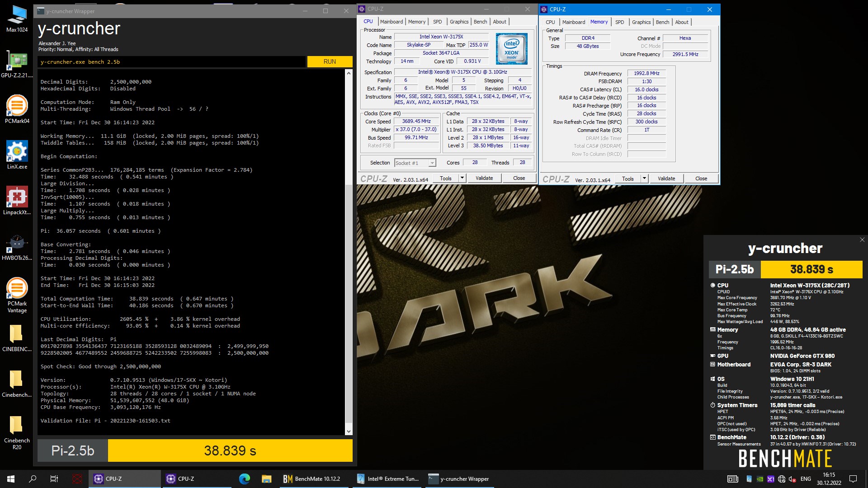This screenshot has width=868, height=488.
Task: Open the Max1024 desktop shortcut
Action: [x=17, y=19]
